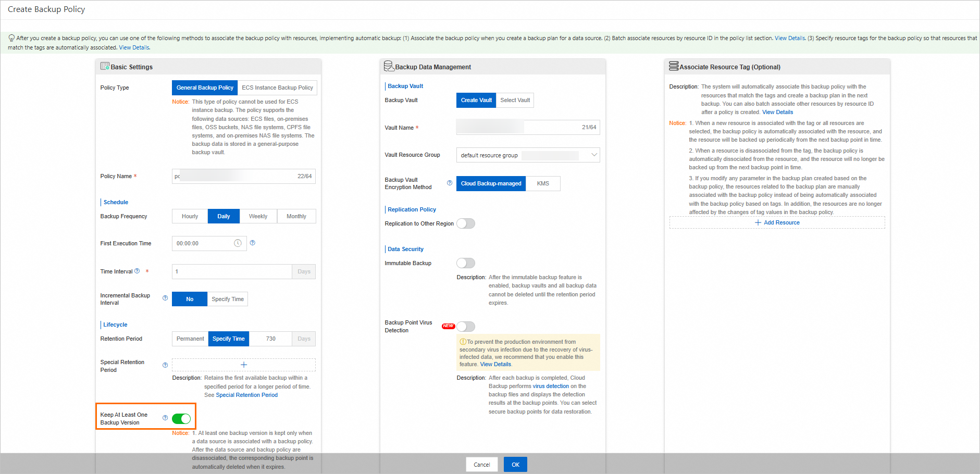Click the Time Interval input field
This screenshot has height=474, width=980.
click(232, 271)
